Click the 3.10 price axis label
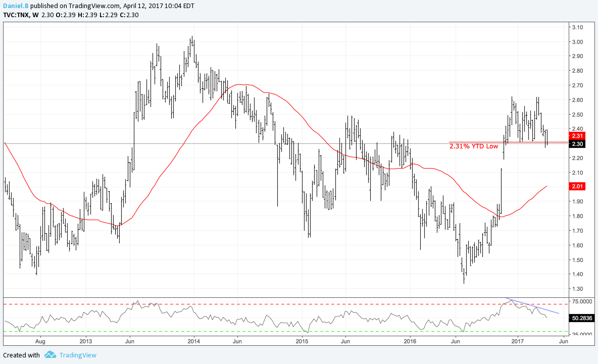This screenshot has height=364, width=598. coord(577,27)
